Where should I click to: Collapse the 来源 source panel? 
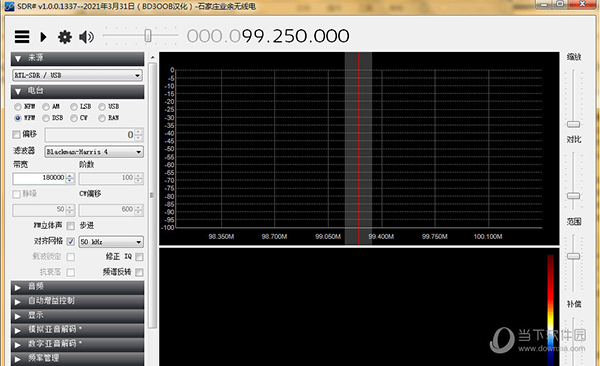[x=78, y=59]
